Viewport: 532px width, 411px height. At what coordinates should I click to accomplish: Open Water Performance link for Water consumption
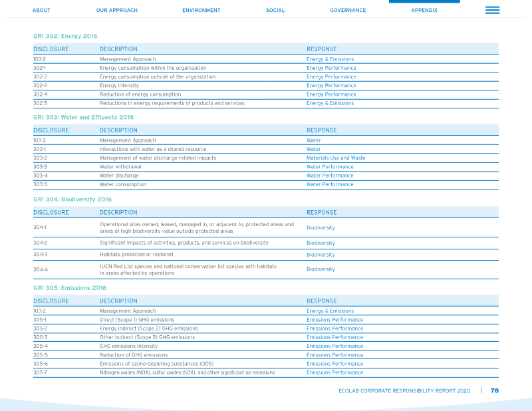pos(330,184)
